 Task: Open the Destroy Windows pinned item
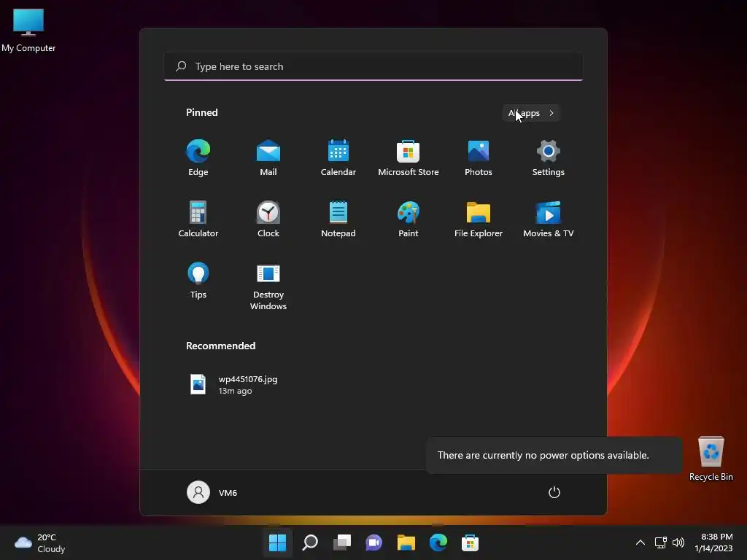pyautogui.click(x=268, y=287)
